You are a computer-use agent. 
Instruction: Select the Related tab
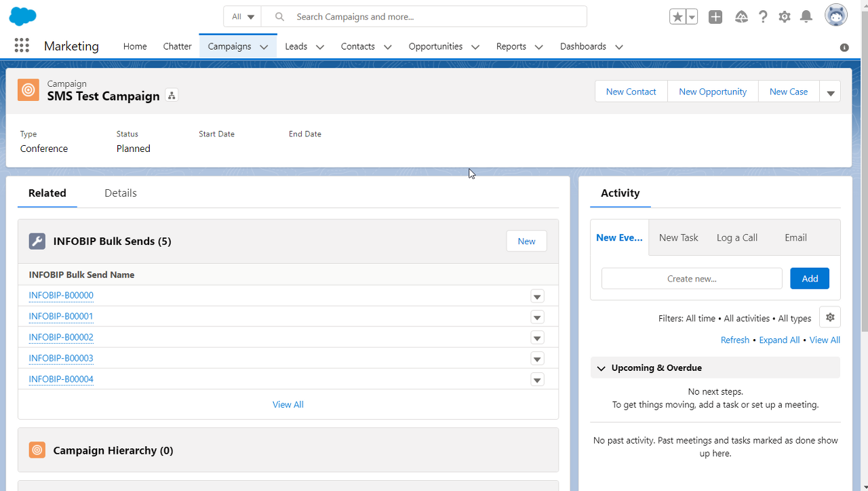tap(47, 193)
